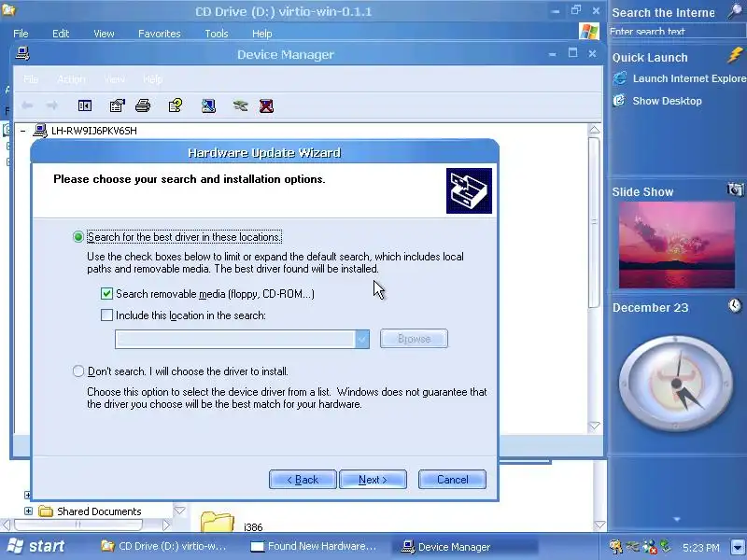This screenshot has height=560, width=747.
Task: Click the taskbar notification area dropdown arrow
Action: tap(738, 546)
